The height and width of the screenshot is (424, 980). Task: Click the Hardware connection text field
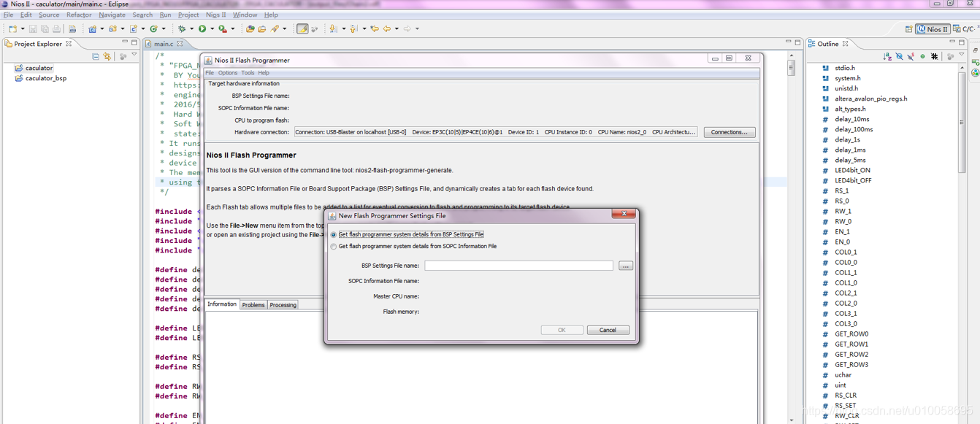[x=496, y=132]
